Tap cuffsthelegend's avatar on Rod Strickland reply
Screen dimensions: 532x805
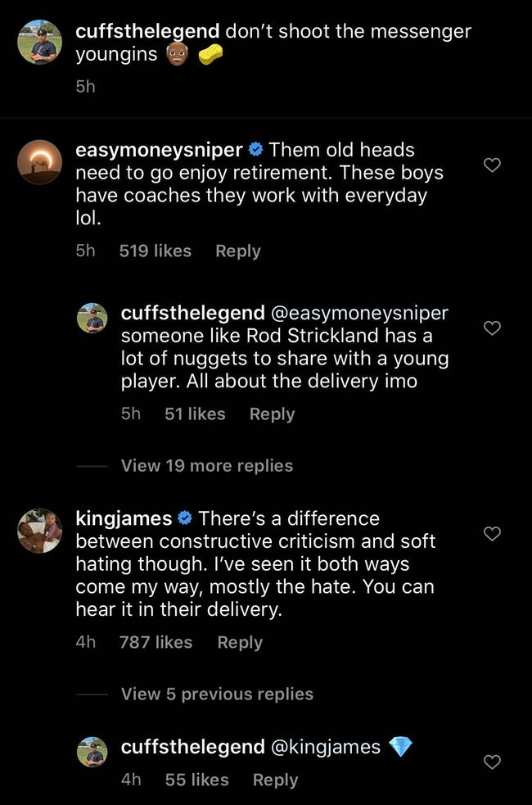(x=92, y=319)
